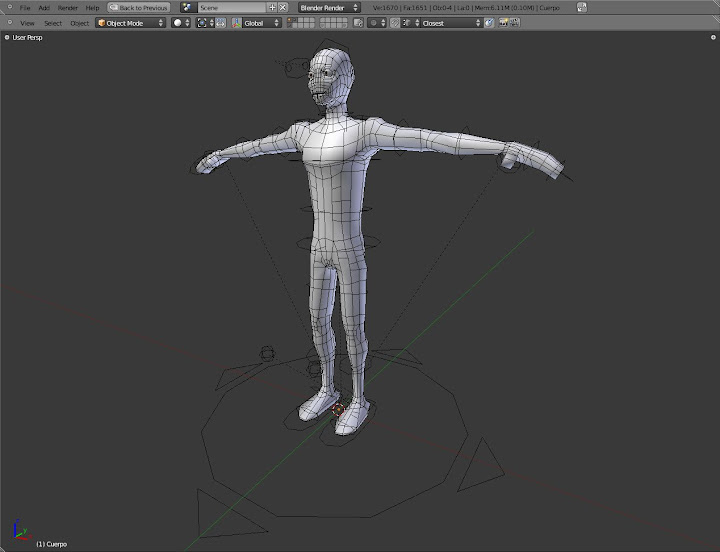The height and width of the screenshot is (552, 720).
Task: Open the Object menu in viewport header
Action: (x=79, y=22)
